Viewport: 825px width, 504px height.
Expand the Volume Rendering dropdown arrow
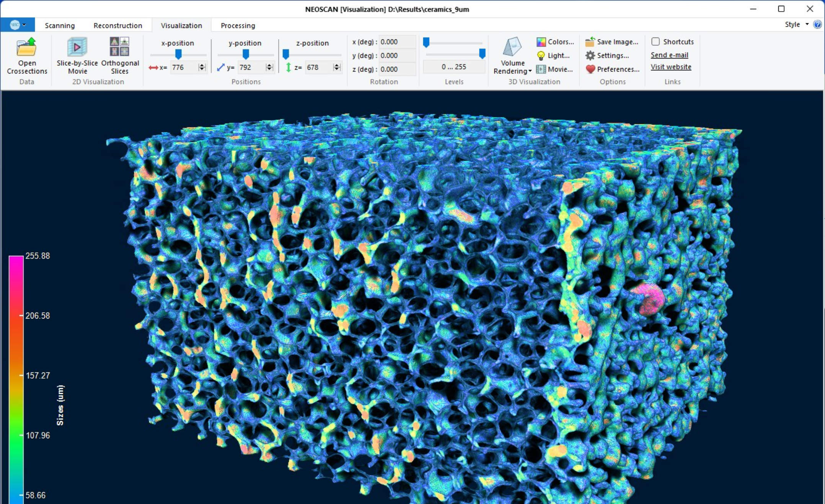[530, 71]
